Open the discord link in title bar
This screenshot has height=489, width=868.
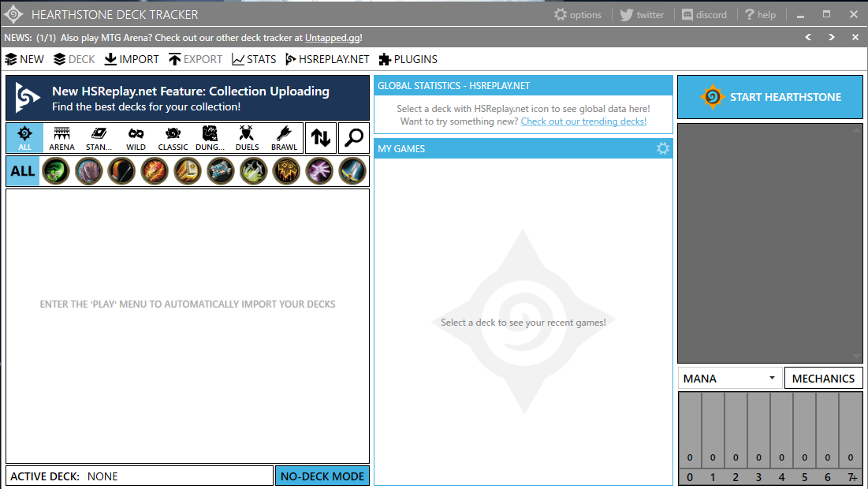(x=704, y=15)
